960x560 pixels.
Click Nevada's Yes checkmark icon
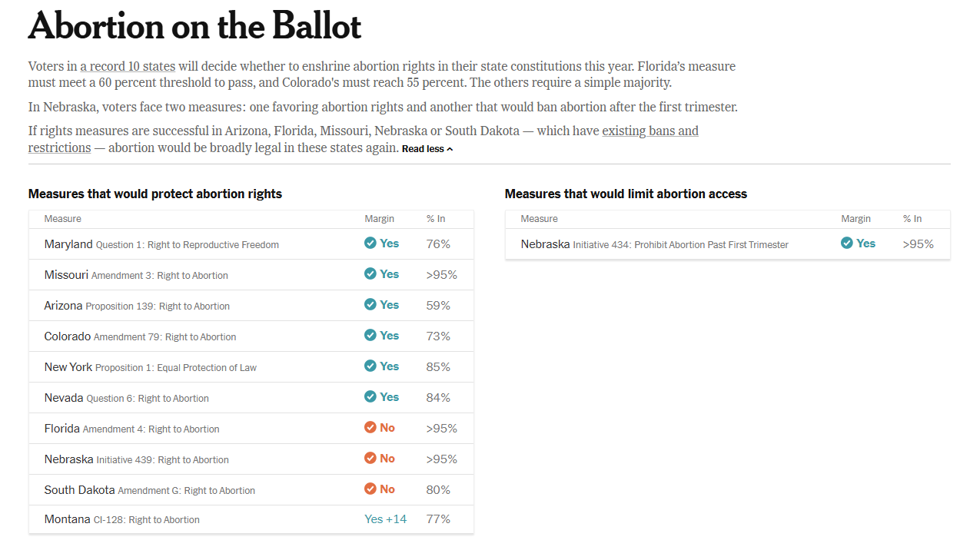370,397
